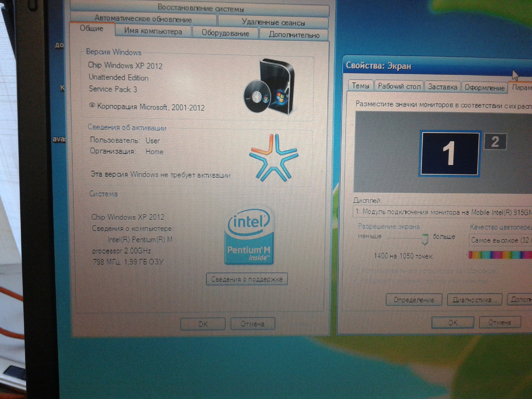Click the "798 МГц, 1,99 ГБ ОЗУ" text
This screenshot has height=399, width=532.
[128, 262]
